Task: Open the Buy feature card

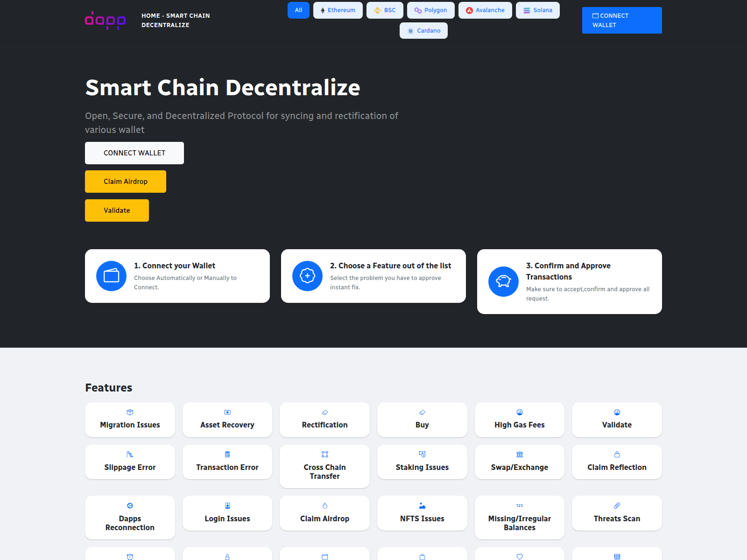Action: coord(422,420)
